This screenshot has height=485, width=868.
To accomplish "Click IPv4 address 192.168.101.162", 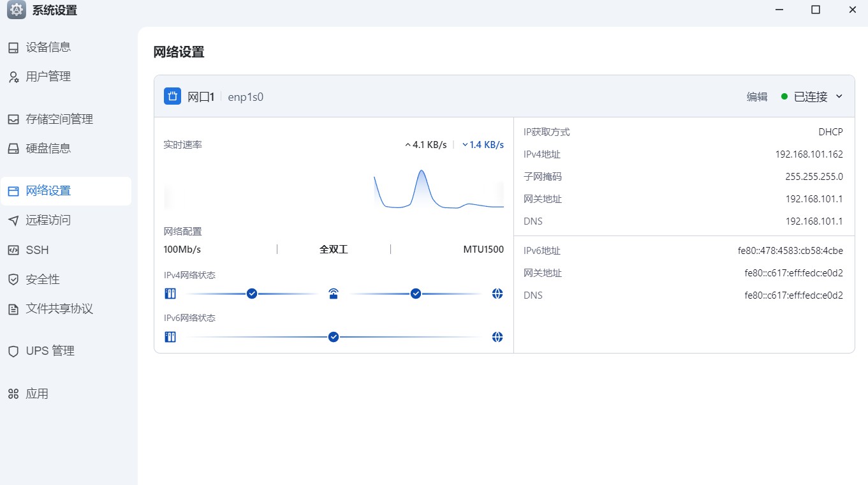I will point(809,154).
